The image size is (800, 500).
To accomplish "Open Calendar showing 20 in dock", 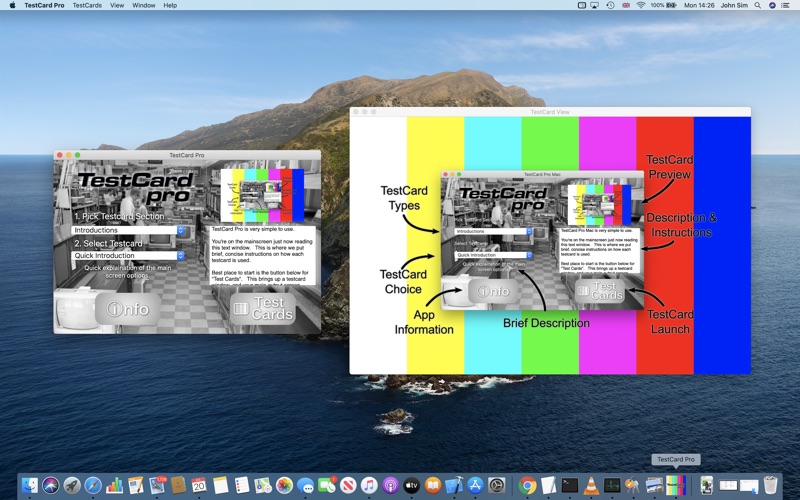I will pos(199,485).
